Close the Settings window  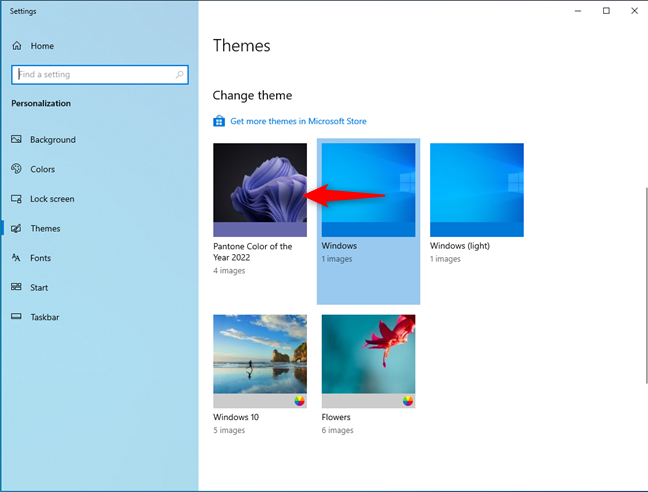(634, 11)
